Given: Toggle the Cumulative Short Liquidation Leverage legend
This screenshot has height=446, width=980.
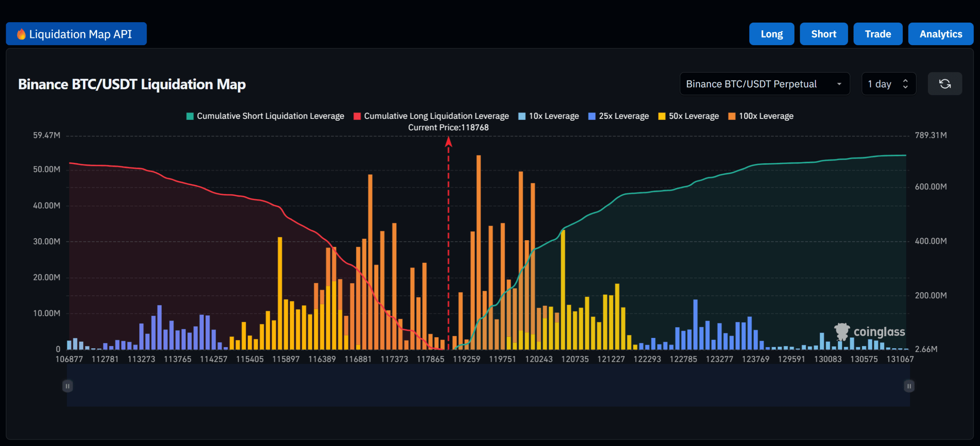Looking at the screenshot, I should tap(266, 116).
